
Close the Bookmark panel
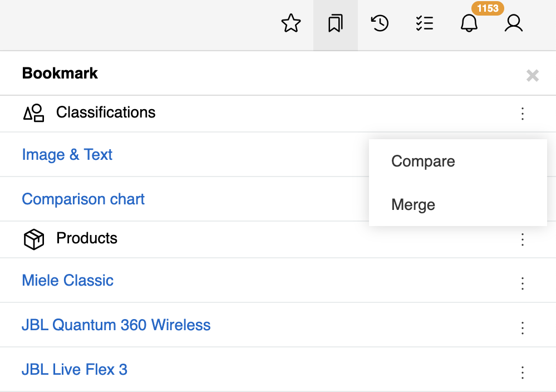tap(532, 76)
